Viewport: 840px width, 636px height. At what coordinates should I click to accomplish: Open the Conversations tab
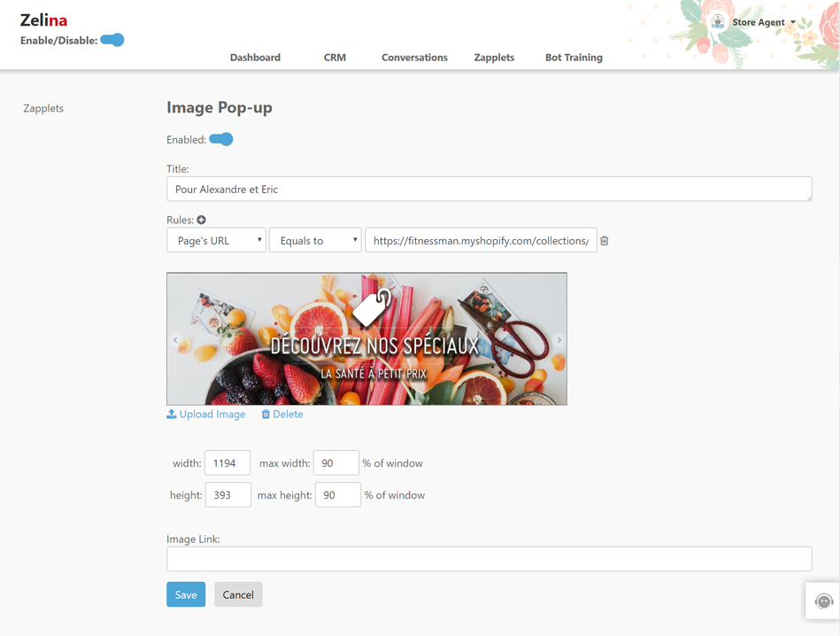[x=414, y=58]
